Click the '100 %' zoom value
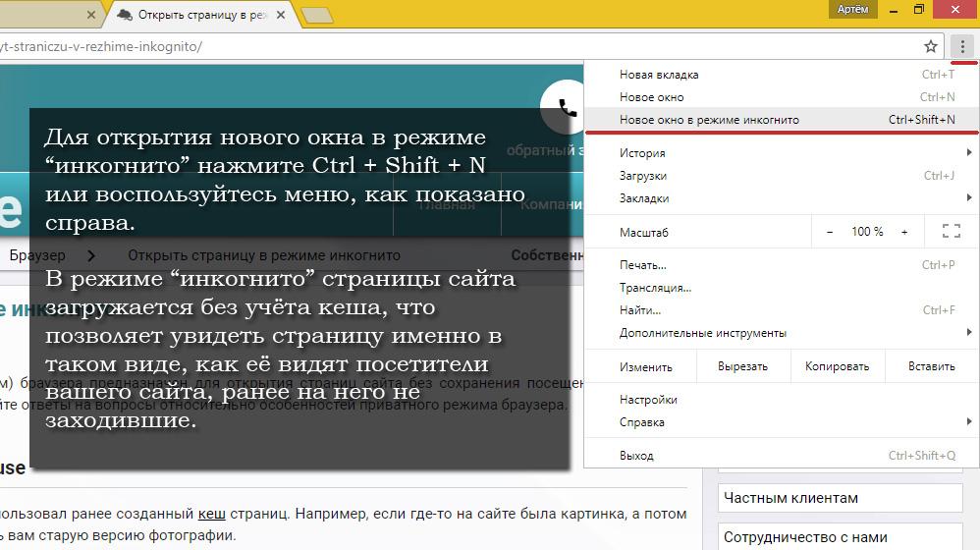980x550 pixels. coord(867,232)
